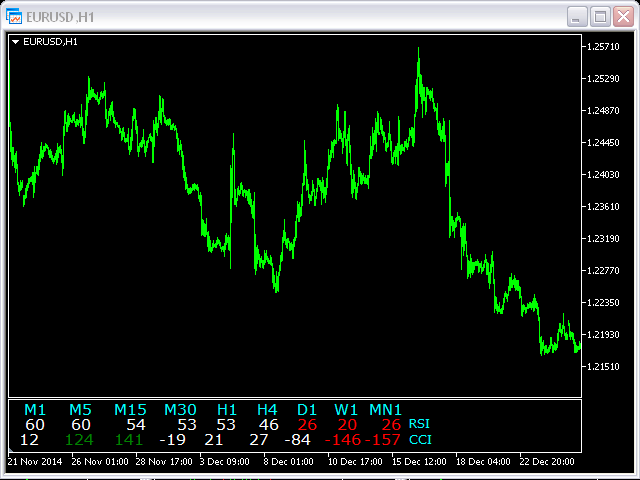
Task: Expand the triangle beside EURUSD,H1 chart label
Action: click(15, 42)
